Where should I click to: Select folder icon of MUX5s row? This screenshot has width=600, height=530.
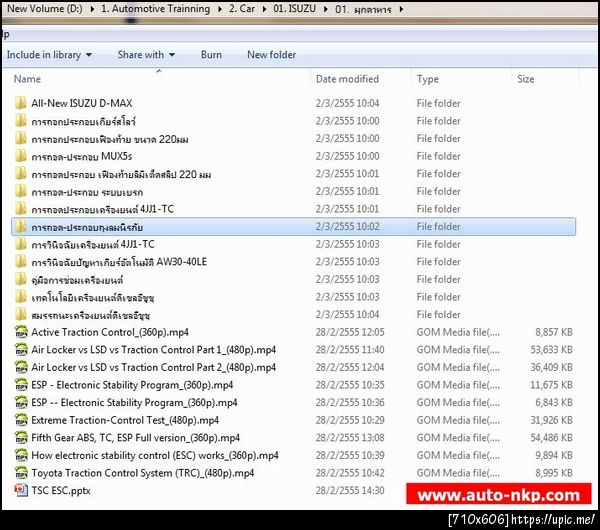tap(21, 156)
